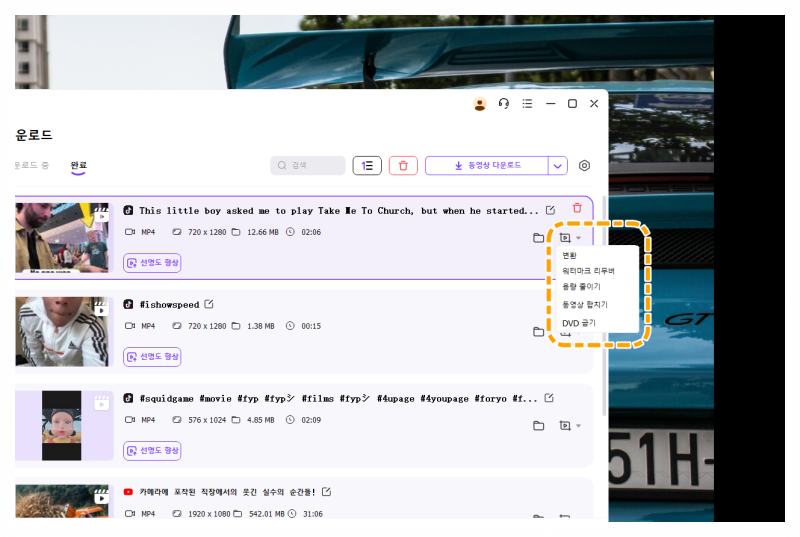Screen dimensions: 800x537
Task: Click the convert icon for the 12.66 MB video
Action: point(565,238)
